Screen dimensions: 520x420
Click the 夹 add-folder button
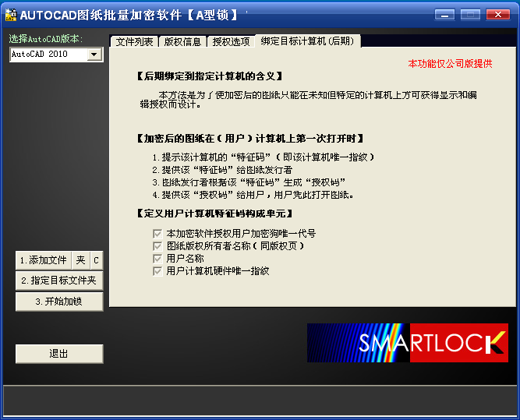pos(80,260)
